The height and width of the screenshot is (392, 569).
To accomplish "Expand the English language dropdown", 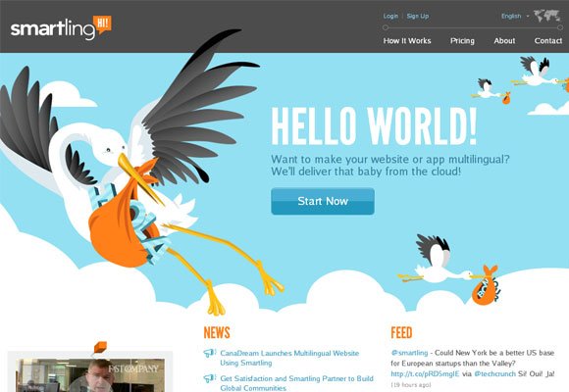I will point(515,16).
